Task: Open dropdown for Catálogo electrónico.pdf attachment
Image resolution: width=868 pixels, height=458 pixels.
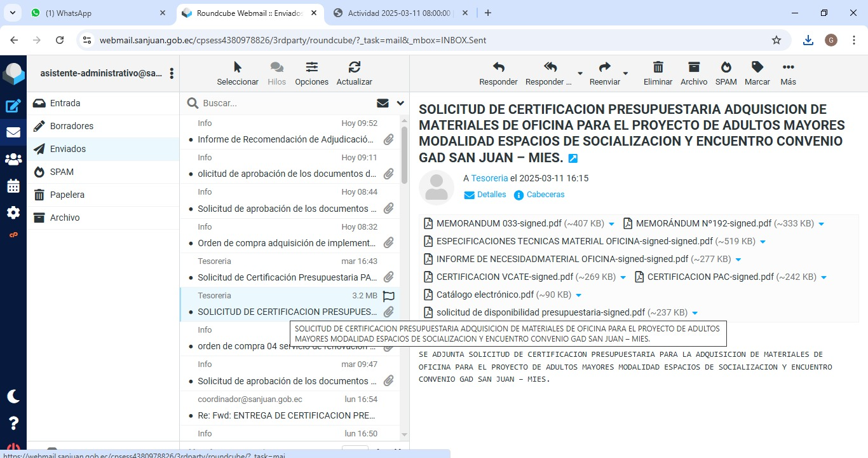Action: pyautogui.click(x=578, y=295)
